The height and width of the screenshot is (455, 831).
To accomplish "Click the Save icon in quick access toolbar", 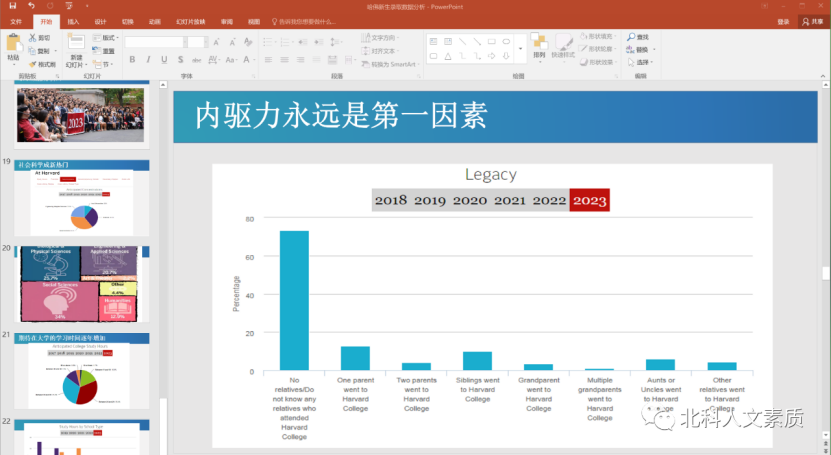I will click(12, 6).
